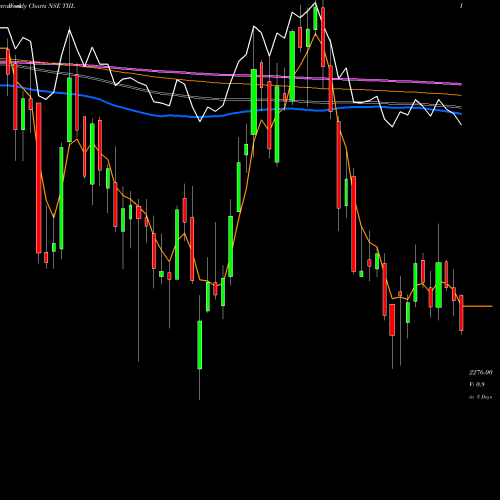Click the price value reading 2276.00
This screenshot has width=500, height=500.
point(481,372)
